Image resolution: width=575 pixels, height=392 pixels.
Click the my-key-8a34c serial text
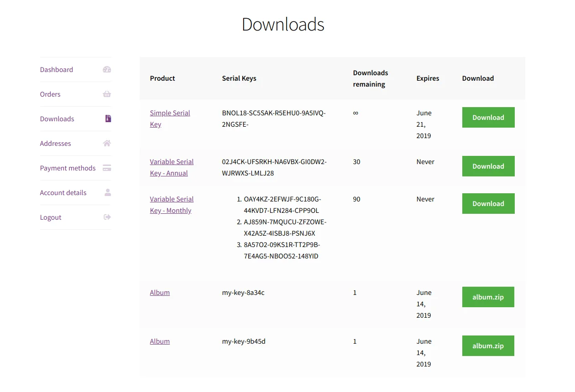click(243, 293)
